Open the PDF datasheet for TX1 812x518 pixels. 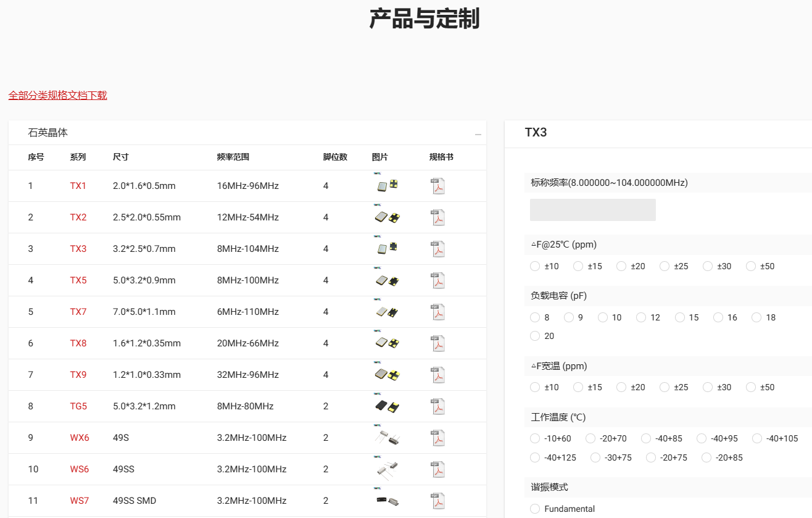pos(437,186)
